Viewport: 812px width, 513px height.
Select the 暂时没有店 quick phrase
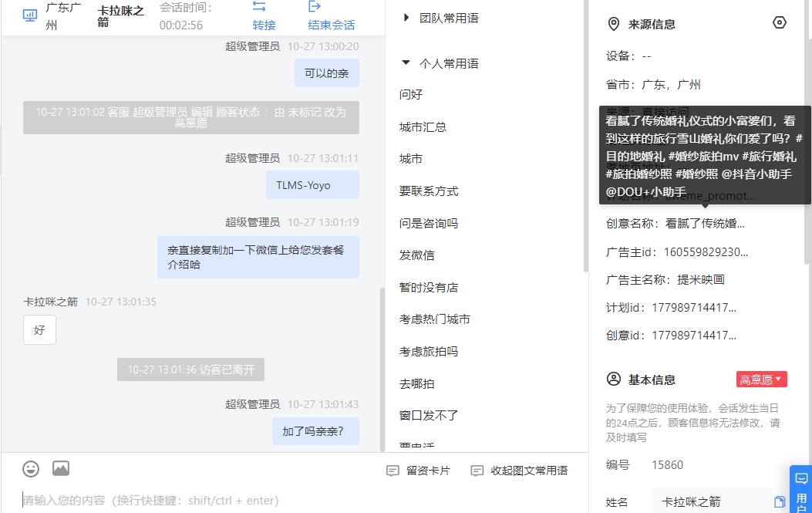click(429, 288)
